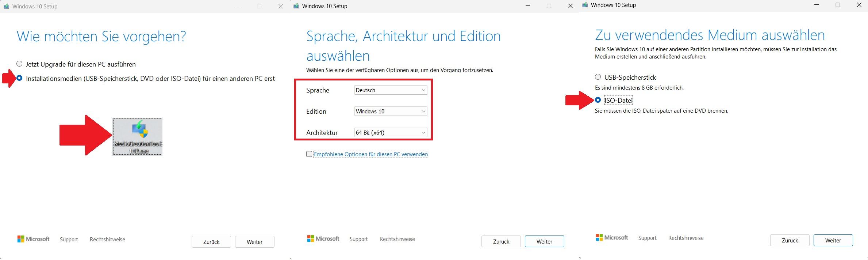Minimize the middle Windows 10 Setup window
The width and height of the screenshot is (868, 260).
pyautogui.click(x=528, y=6)
